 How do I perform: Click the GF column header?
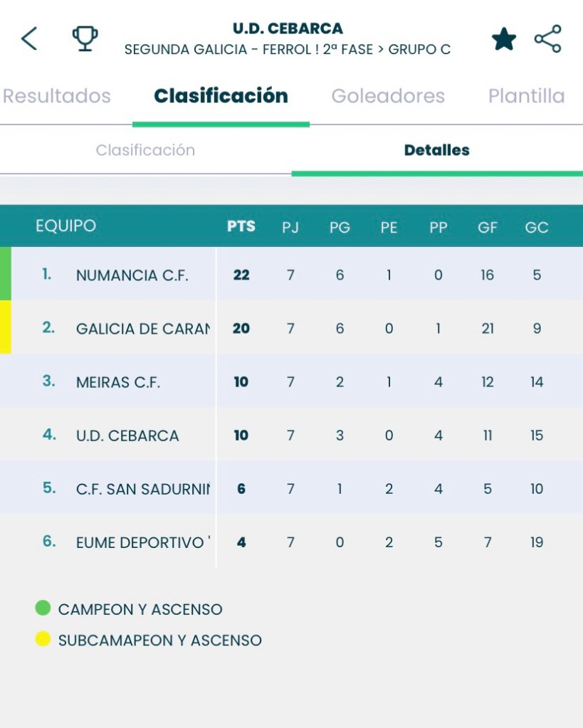(487, 228)
